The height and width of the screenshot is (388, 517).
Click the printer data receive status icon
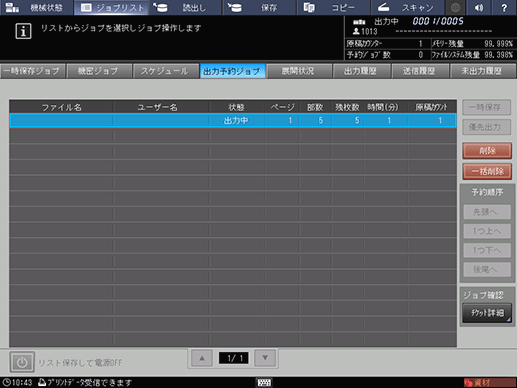pos(42,382)
